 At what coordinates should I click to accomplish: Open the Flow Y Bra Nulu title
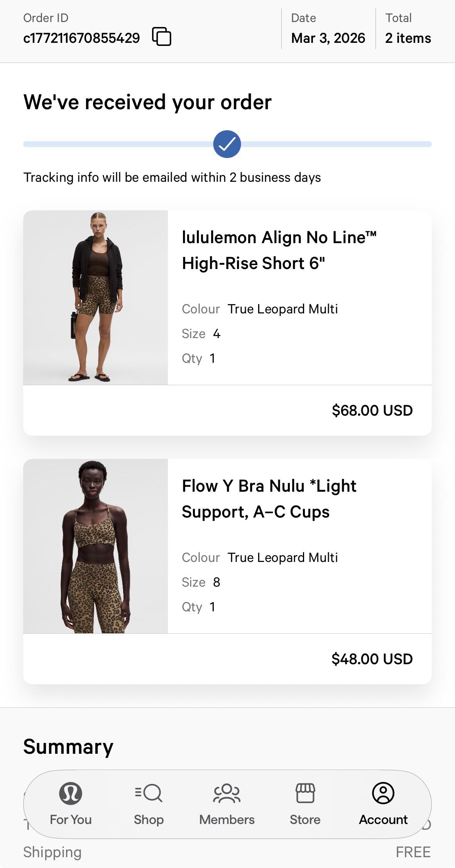269,499
